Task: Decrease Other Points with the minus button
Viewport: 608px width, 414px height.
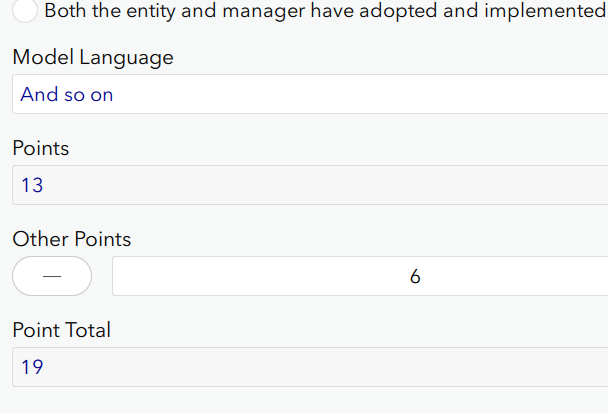Action: pos(52,276)
